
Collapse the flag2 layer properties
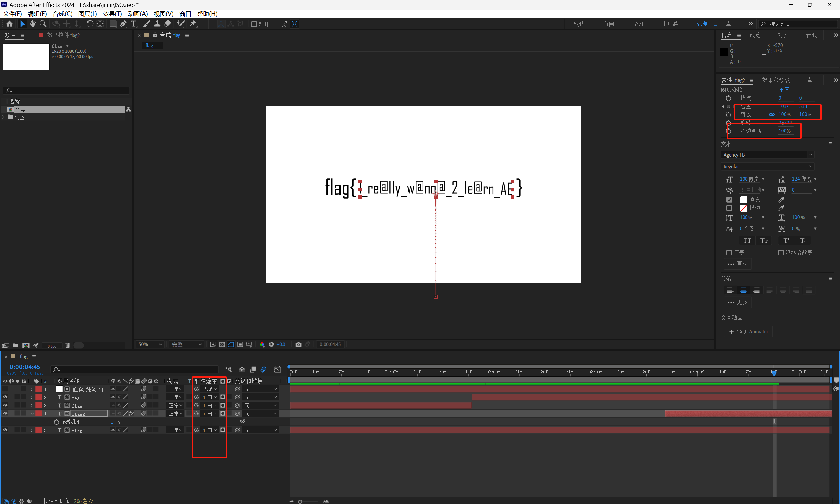32,414
